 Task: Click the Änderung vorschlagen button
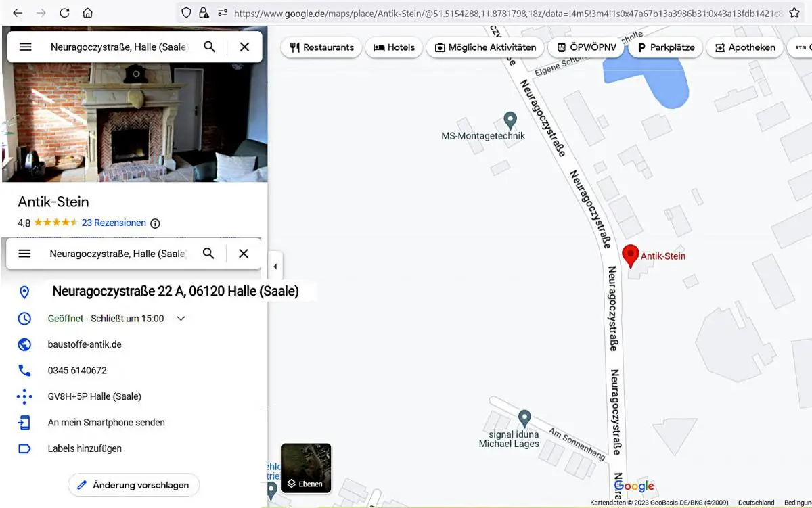[x=133, y=485]
